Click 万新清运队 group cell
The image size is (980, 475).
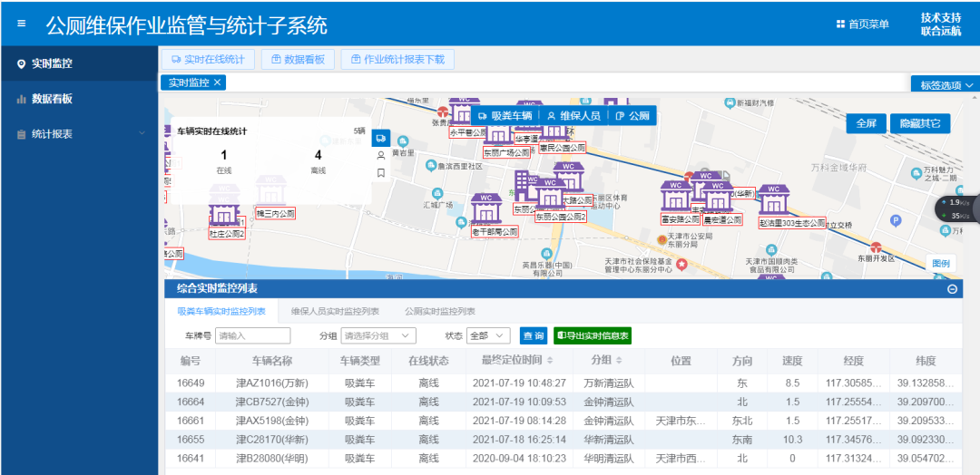click(608, 383)
